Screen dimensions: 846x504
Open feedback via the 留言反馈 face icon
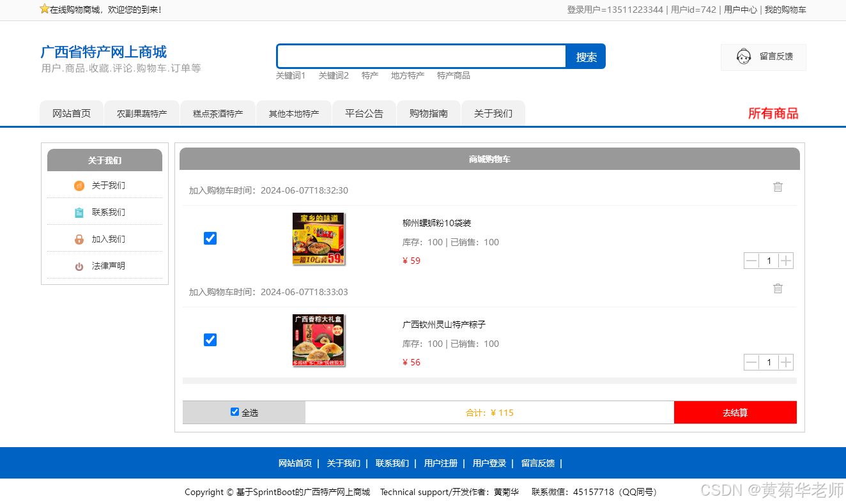pyautogui.click(x=743, y=57)
